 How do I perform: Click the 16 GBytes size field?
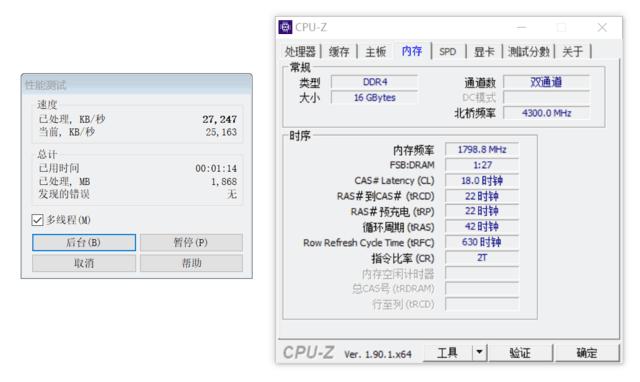[374, 98]
